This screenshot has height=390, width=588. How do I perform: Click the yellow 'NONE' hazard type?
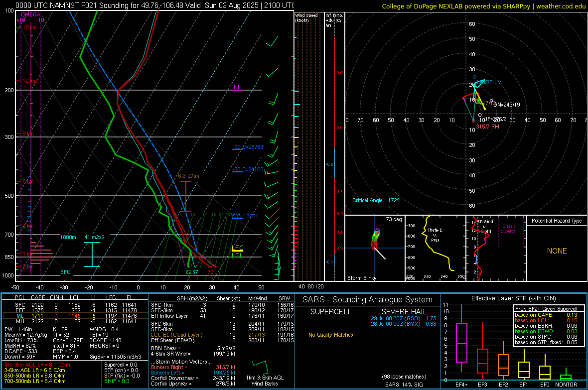(x=557, y=251)
